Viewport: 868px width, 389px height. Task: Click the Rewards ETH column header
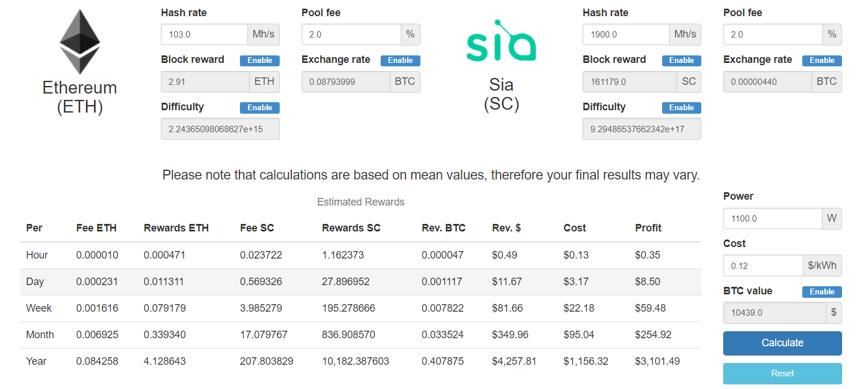[x=176, y=228]
